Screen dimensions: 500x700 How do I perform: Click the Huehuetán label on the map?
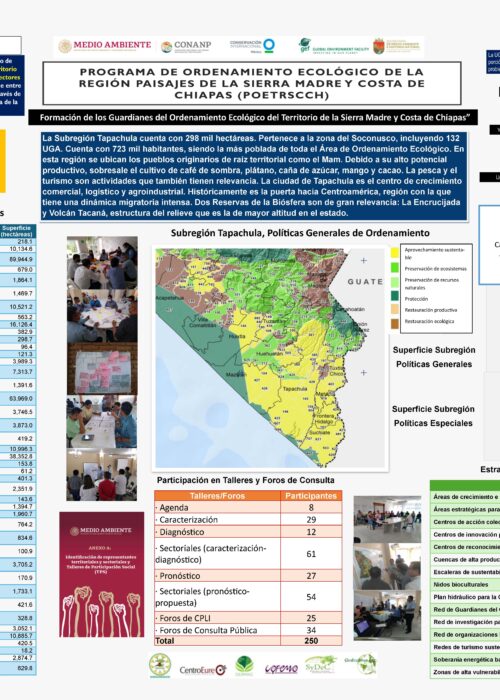point(269,353)
